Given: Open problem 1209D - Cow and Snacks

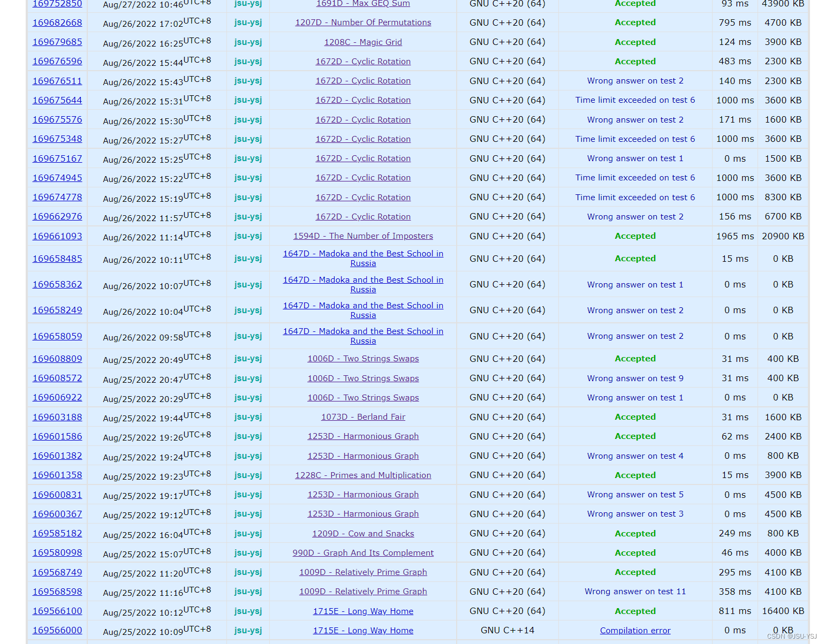Looking at the screenshot, I should click(x=363, y=533).
